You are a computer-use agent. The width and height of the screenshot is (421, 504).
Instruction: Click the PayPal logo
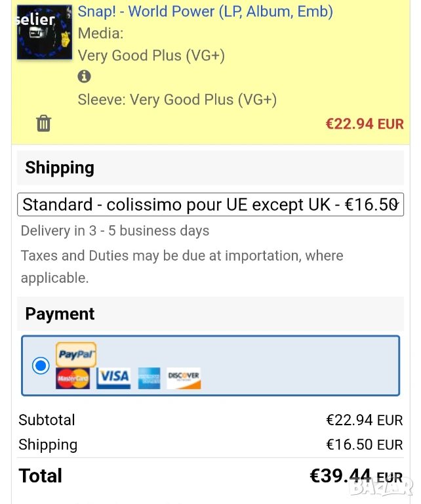[x=76, y=354]
